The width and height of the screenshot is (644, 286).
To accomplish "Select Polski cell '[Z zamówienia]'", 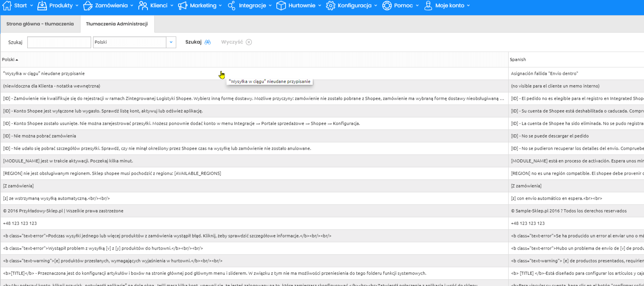I will tap(254, 186).
